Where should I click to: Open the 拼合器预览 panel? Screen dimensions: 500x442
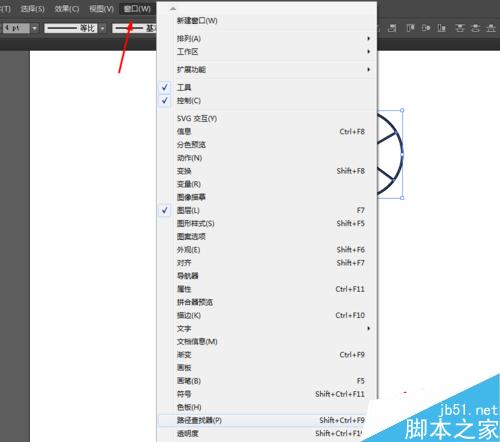[x=267, y=302]
